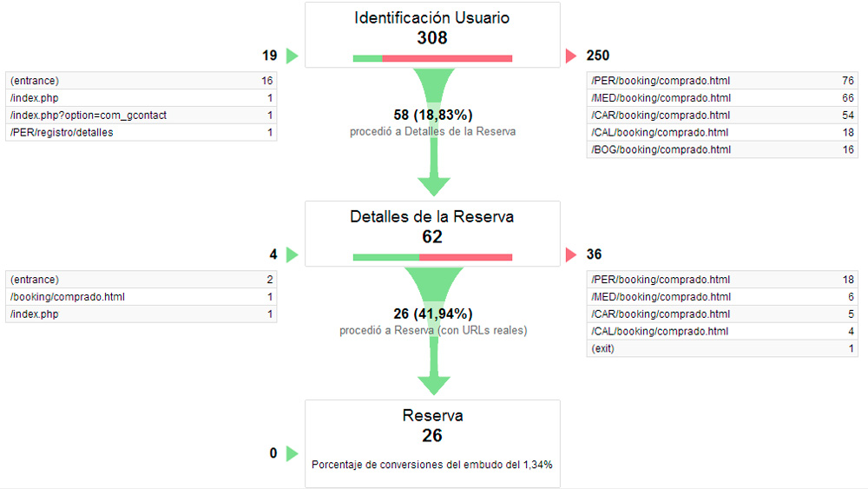Click the Detalles de la Reserva progress bar
The height and width of the screenshot is (489, 868).
point(432,257)
